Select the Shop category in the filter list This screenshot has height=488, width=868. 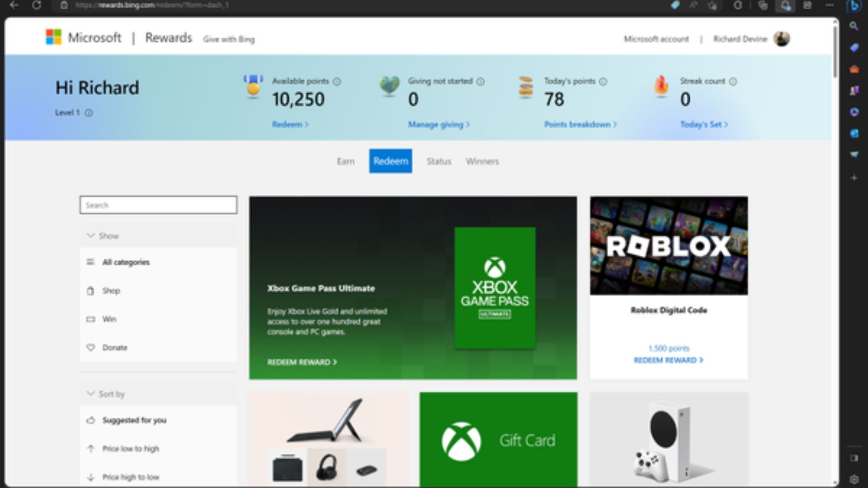click(111, 291)
